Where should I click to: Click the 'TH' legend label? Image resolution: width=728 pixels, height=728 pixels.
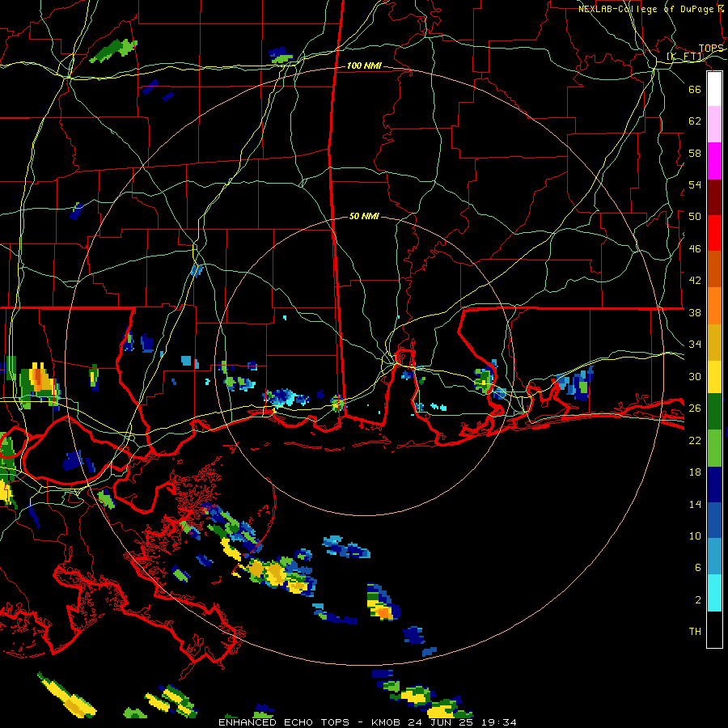[x=695, y=632]
